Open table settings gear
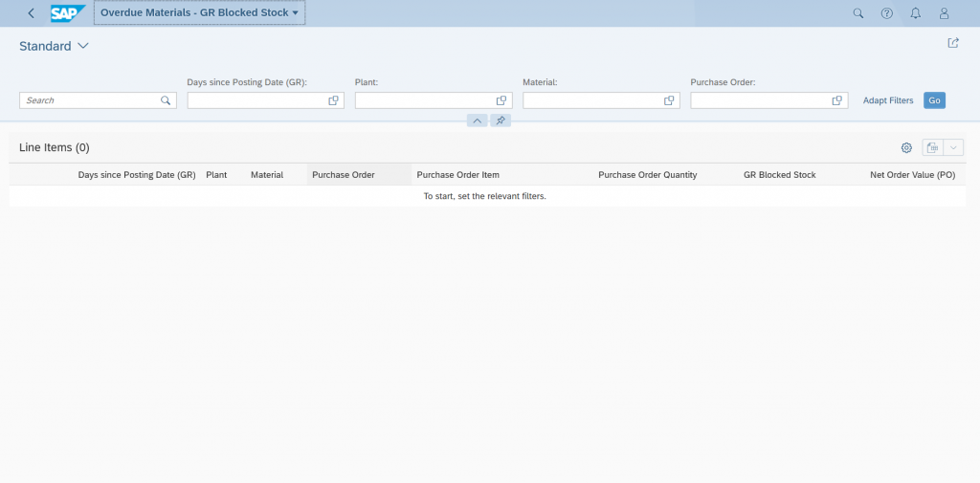The height and width of the screenshot is (483, 980). (906, 147)
